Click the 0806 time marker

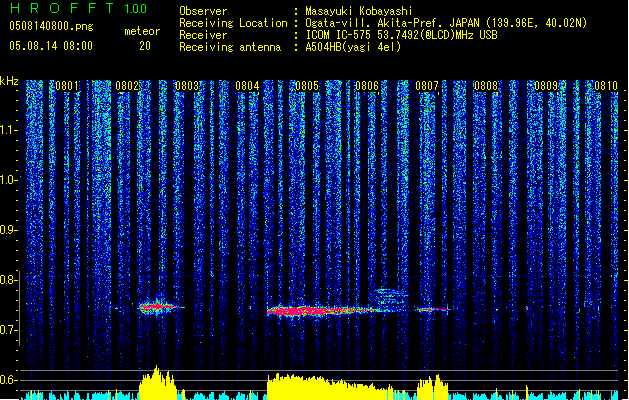(x=367, y=86)
